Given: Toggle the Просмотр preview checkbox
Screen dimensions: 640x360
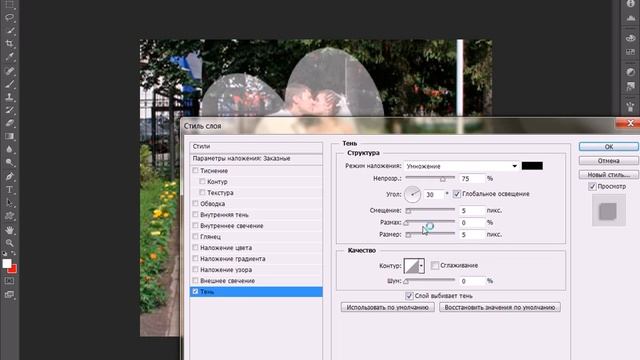Looking at the screenshot, I should pyautogui.click(x=592, y=187).
